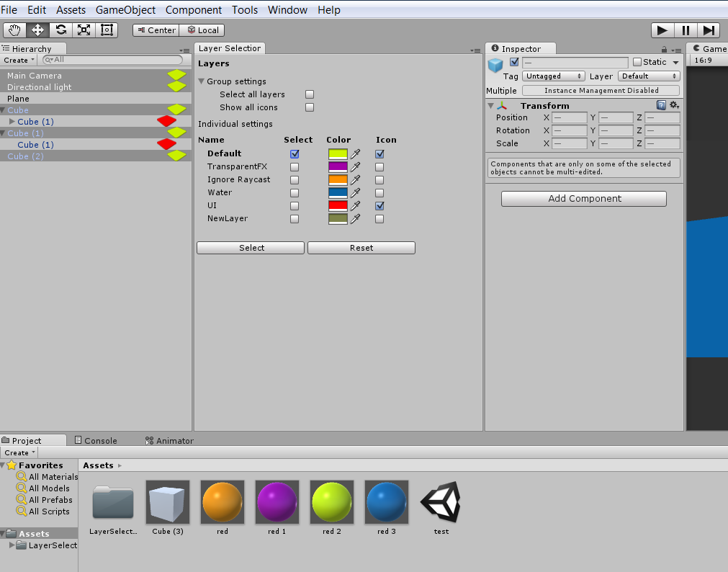The height and width of the screenshot is (572, 728).
Task: Uncheck Select for Default layer
Action: (x=295, y=153)
